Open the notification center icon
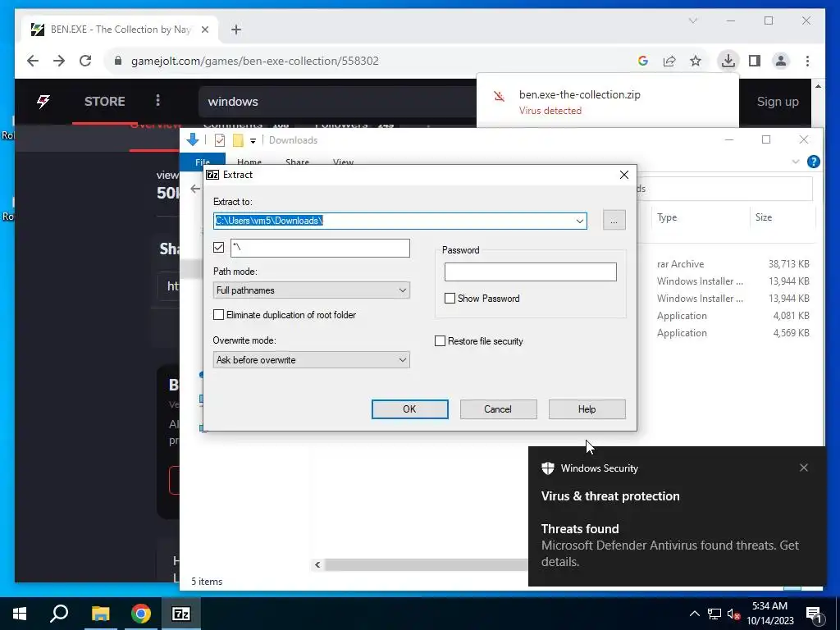This screenshot has height=630, width=840. 815,615
